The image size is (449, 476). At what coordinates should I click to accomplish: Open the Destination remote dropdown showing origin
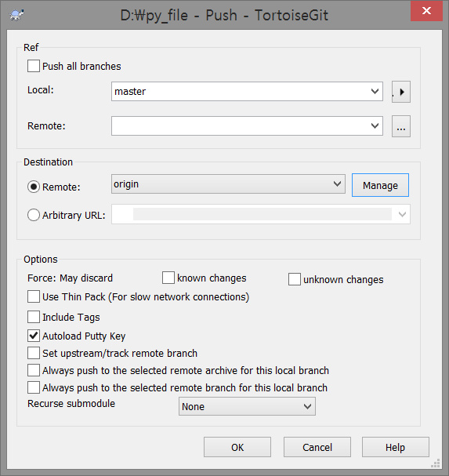(228, 184)
